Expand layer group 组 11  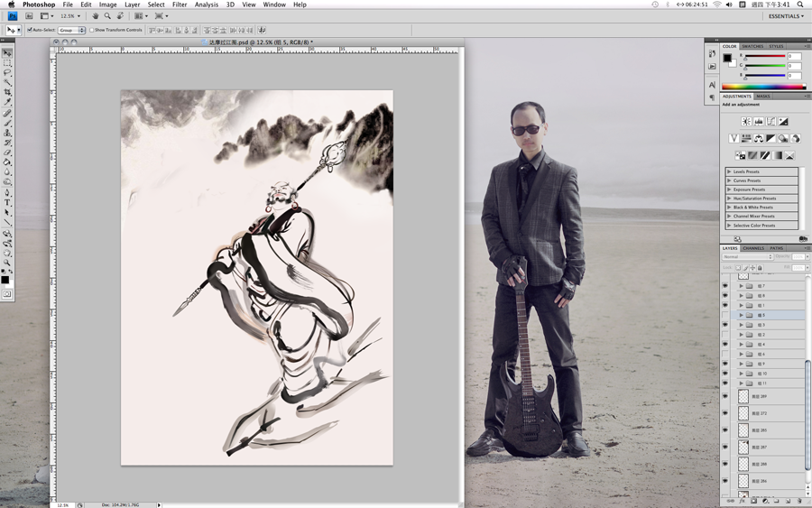[741, 383]
